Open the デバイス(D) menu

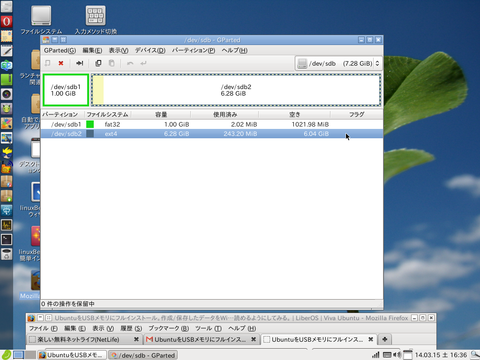150,50
